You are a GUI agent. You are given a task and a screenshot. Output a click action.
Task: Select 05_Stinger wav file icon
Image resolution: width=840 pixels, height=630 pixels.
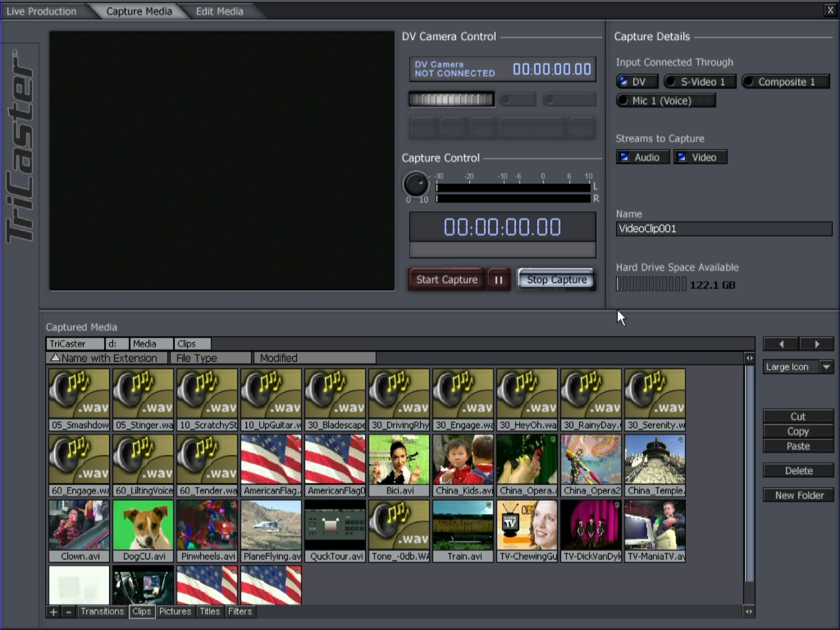tap(143, 400)
